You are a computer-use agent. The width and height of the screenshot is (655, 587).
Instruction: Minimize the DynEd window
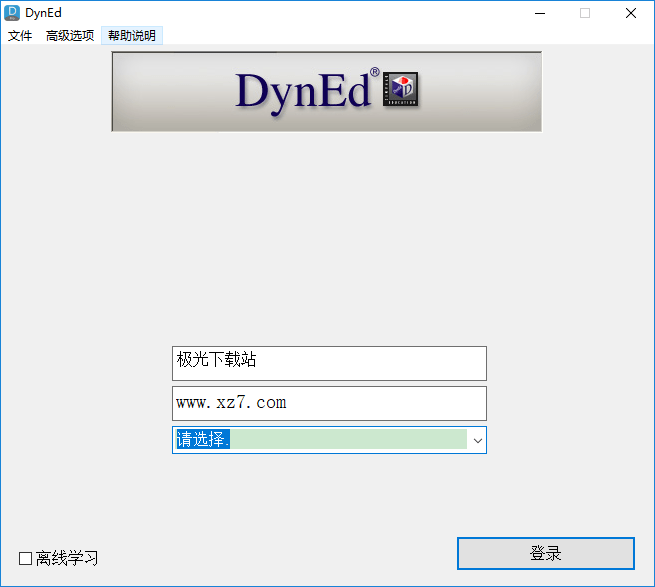point(540,13)
